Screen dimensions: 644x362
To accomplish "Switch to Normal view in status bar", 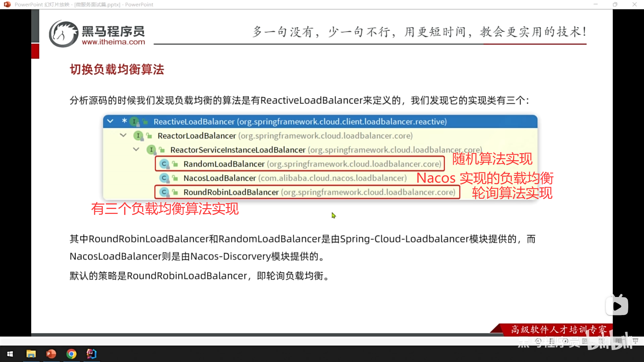I will pos(585,341).
